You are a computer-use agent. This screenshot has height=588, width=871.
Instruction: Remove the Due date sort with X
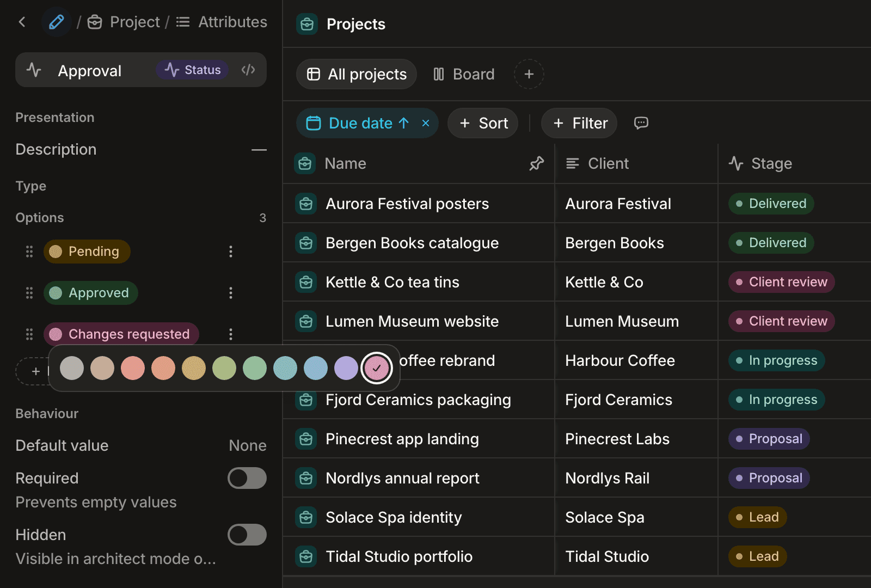pos(426,123)
